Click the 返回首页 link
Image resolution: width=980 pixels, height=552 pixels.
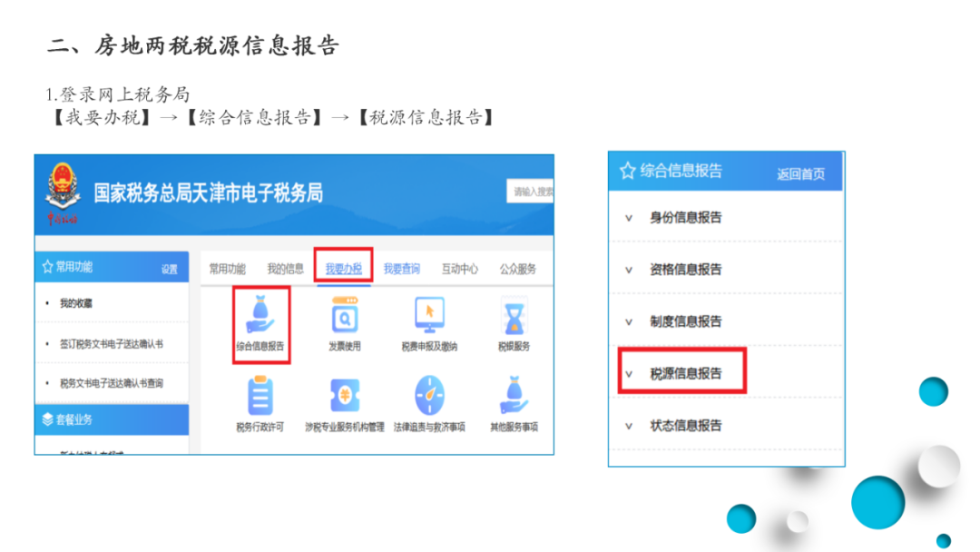click(x=800, y=173)
